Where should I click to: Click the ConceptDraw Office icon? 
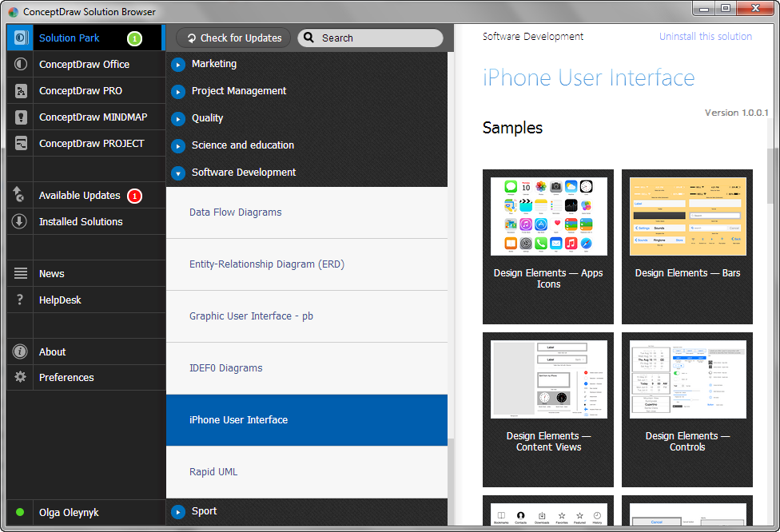tap(21, 64)
